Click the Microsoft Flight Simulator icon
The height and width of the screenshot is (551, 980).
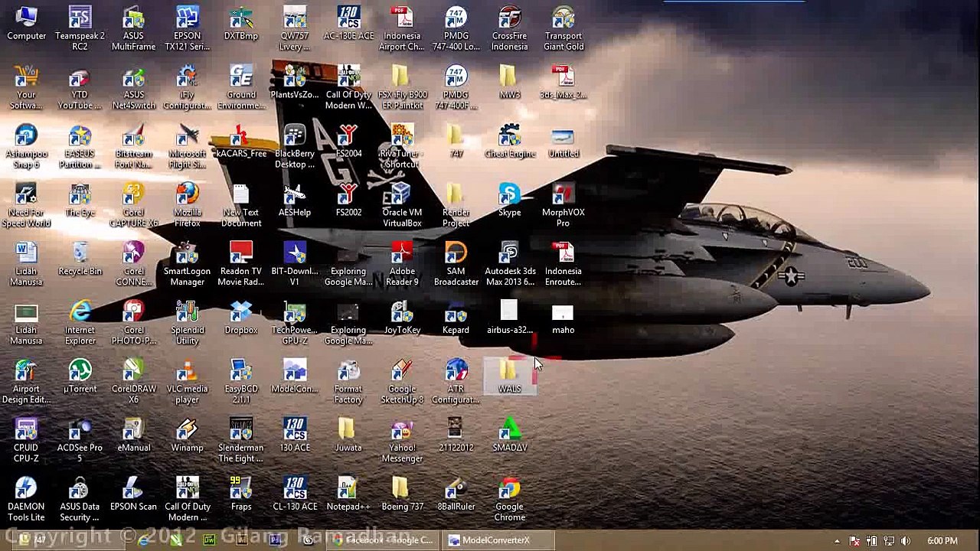187,147
